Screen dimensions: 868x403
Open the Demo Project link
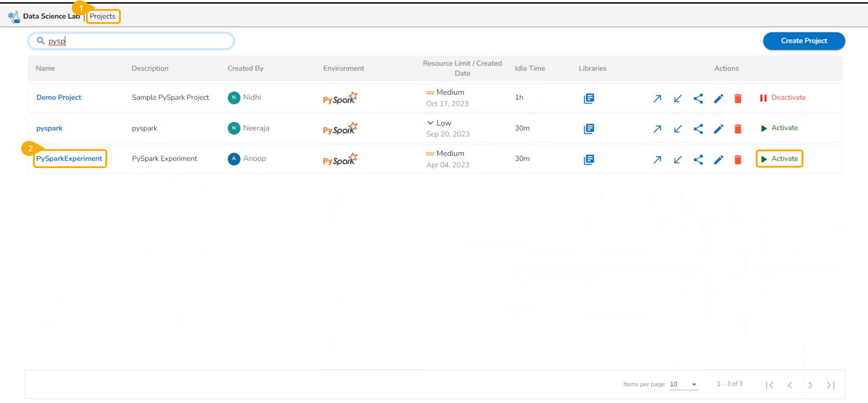[59, 98]
